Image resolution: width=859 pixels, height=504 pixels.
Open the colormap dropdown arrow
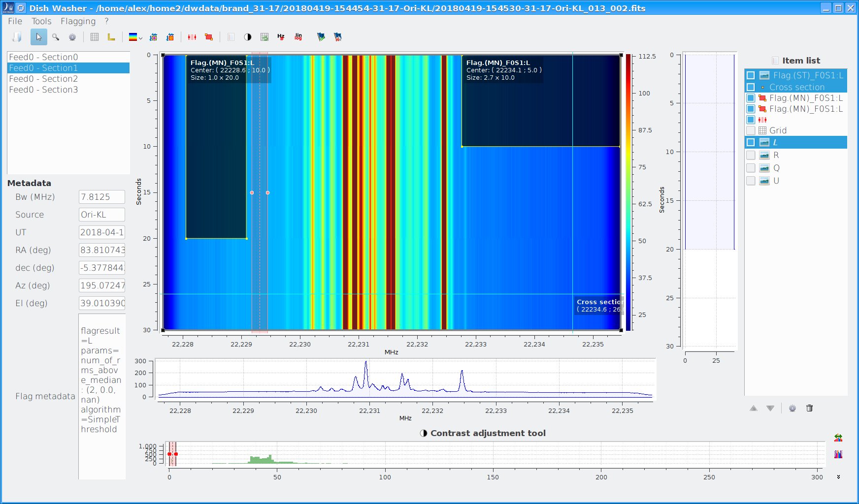(141, 38)
